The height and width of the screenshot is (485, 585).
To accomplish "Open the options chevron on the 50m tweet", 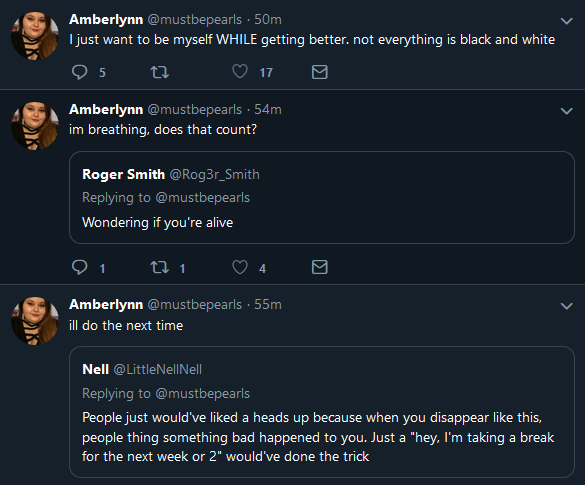I will click(567, 21).
